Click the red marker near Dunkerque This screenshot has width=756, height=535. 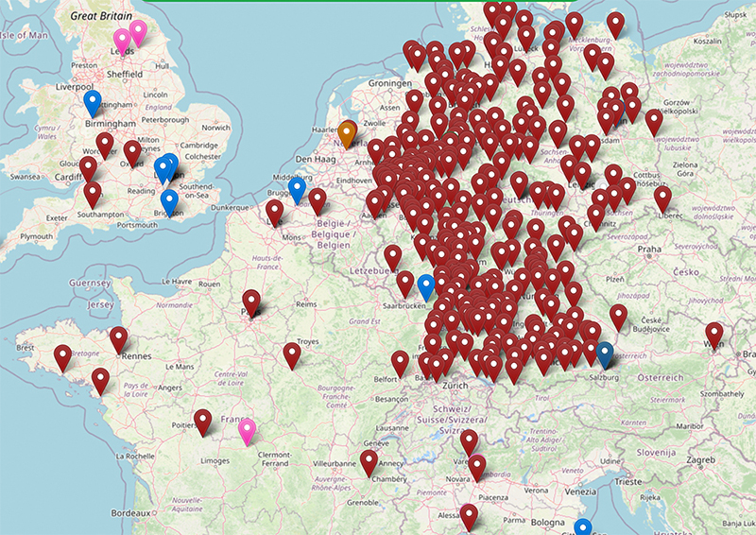coord(274,212)
